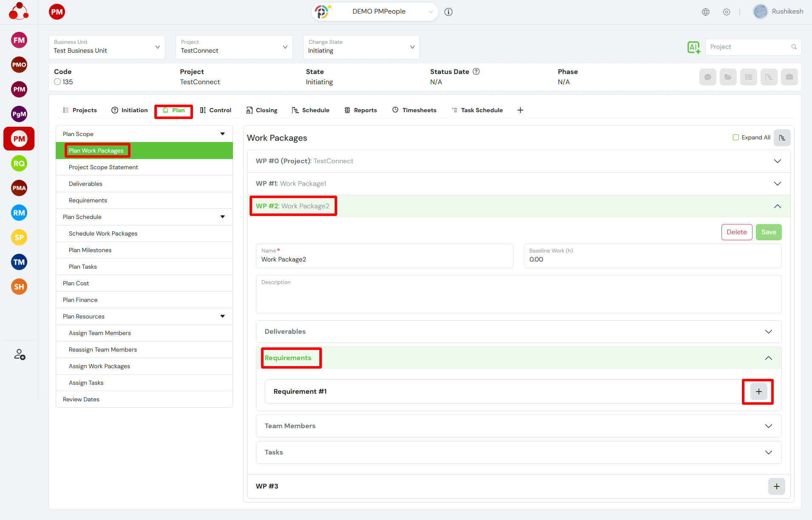812x520 pixels.
Task: Open the TM module in sidebar
Action: point(19,262)
